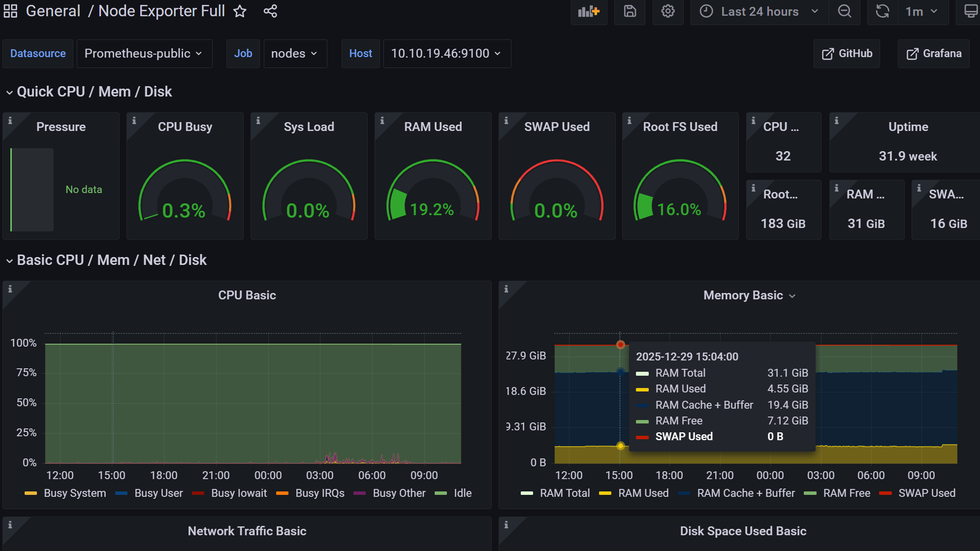Zoom out the time range
The height and width of the screenshot is (551, 980).
[x=845, y=11]
